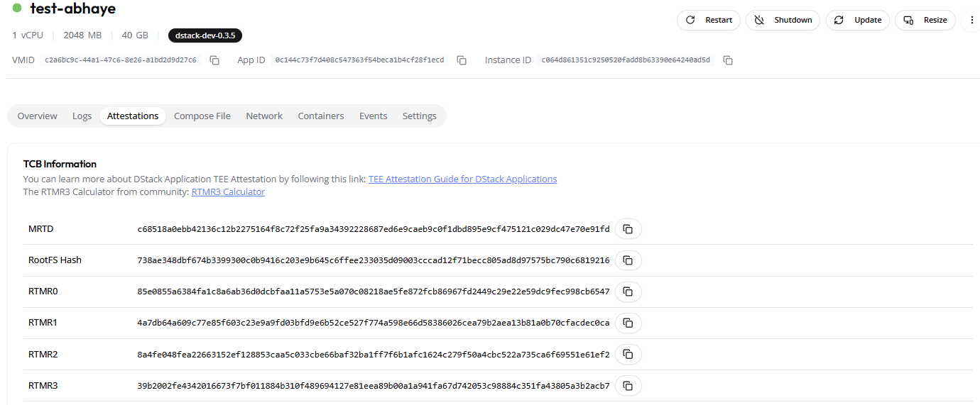Copy the RTMR2 hash
The image size is (980, 405).
tap(628, 354)
